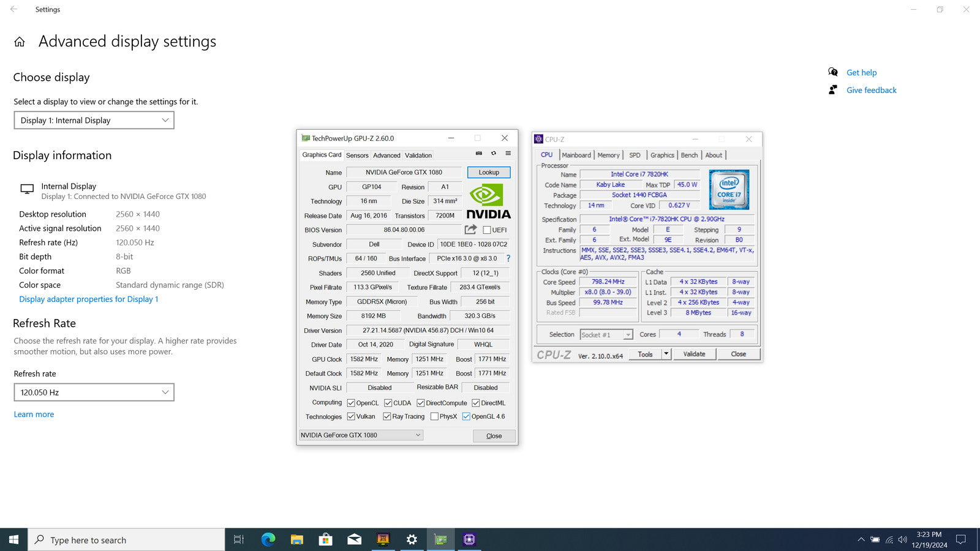Open Microsoft Store from the taskbar
The image size is (980, 551).
click(x=326, y=539)
